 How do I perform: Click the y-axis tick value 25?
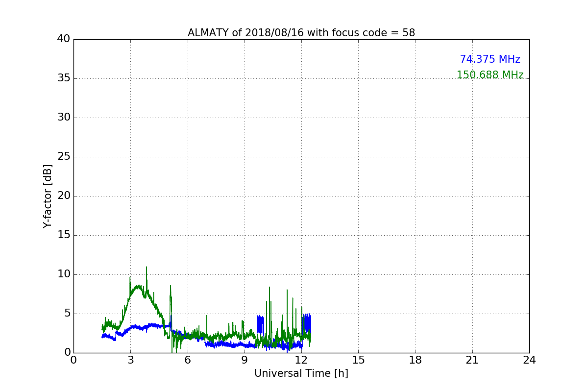64,157
